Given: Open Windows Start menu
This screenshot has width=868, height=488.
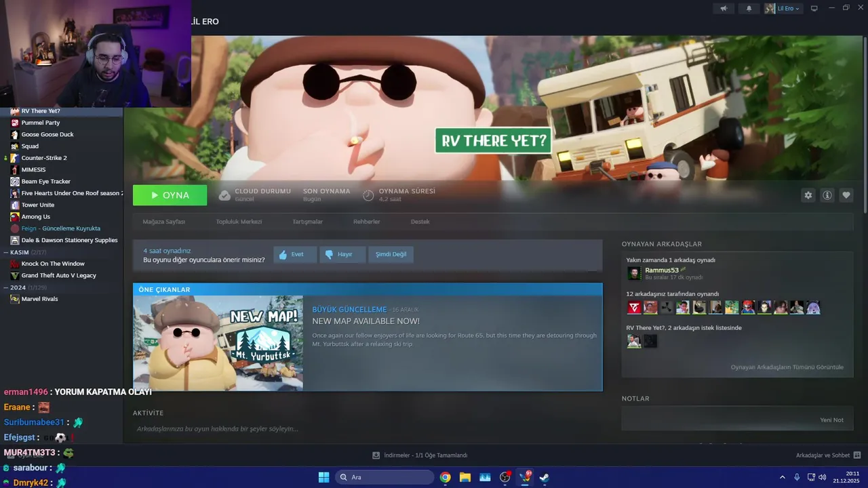Looking at the screenshot, I should [323, 477].
